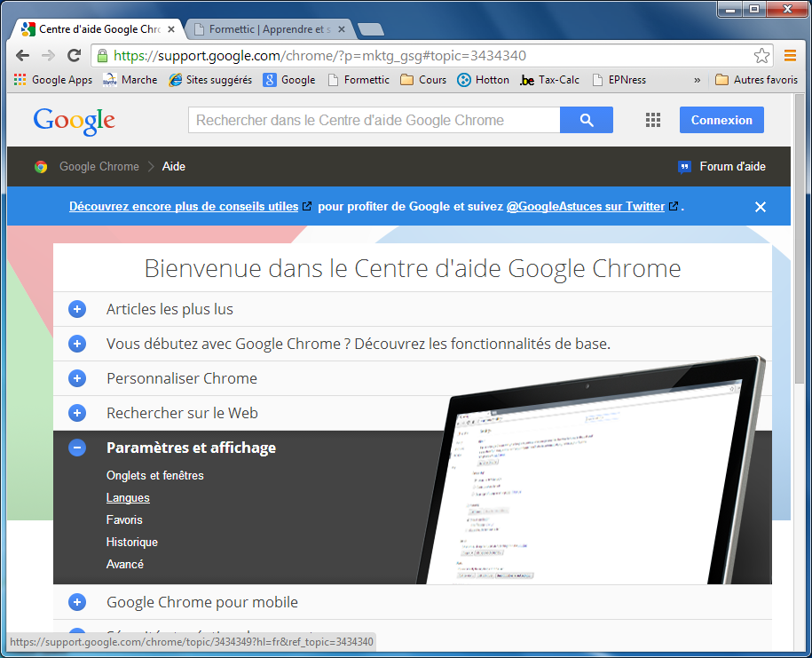
Task: Collapse the Paramètres et affichage section
Action: pyautogui.click(x=77, y=448)
